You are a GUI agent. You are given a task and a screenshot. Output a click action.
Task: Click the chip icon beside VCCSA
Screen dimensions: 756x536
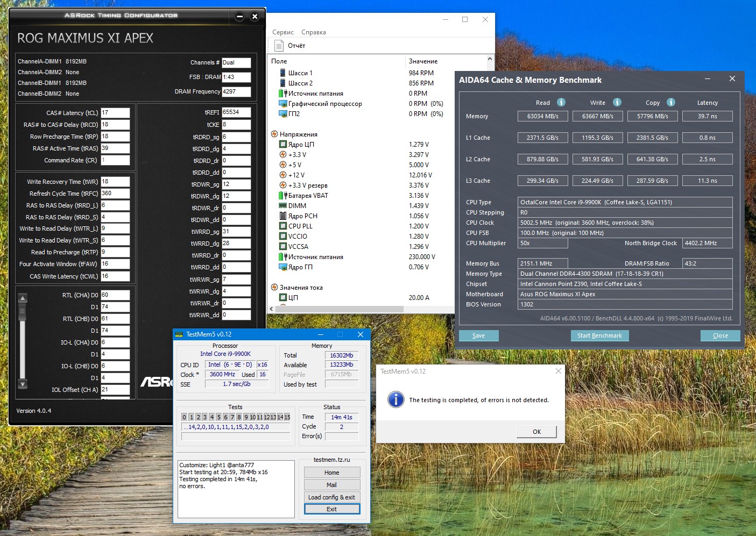[282, 246]
